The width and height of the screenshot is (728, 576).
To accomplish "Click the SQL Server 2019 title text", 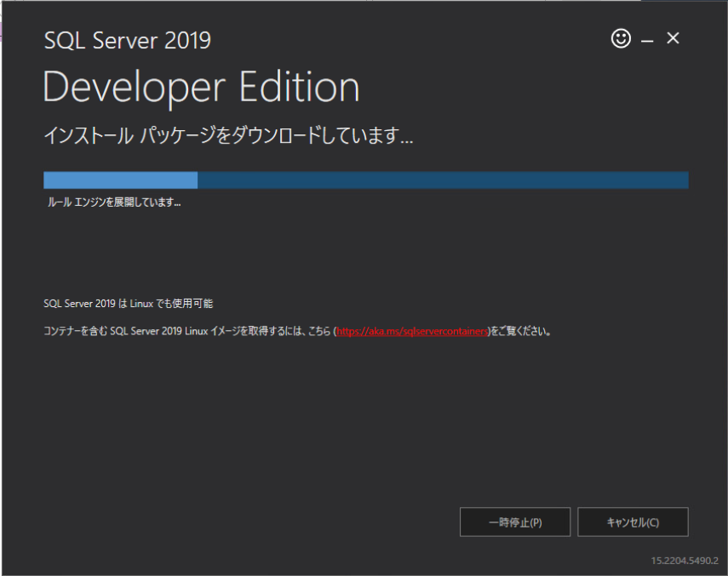I will pyautogui.click(x=127, y=40).
